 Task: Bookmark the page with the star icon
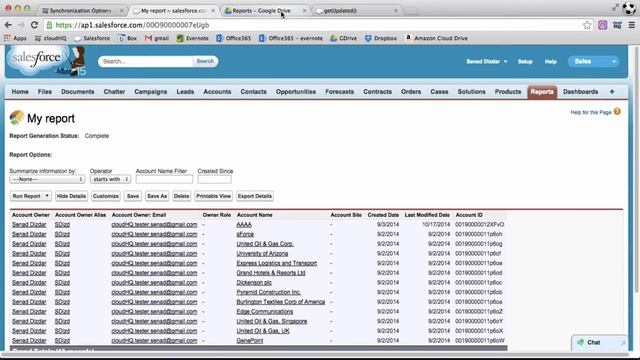(x=587, y=25)
